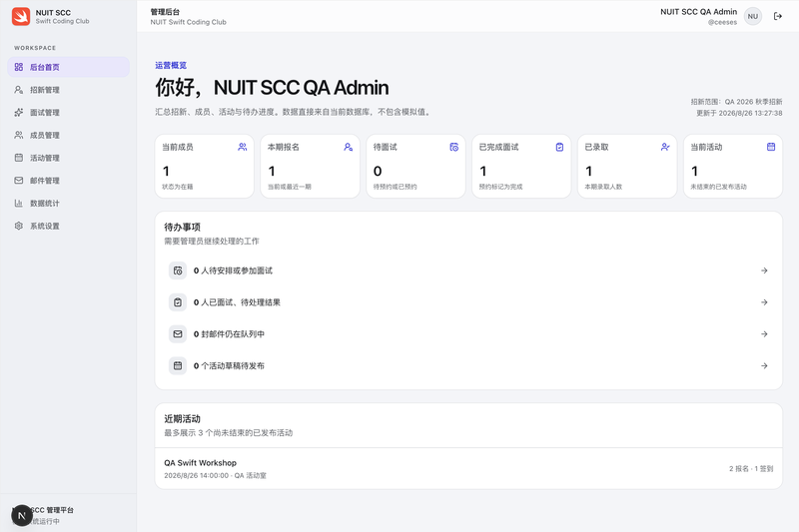Click the 系统设置 gear icon
The height and width of the screenshot is (532, 799).
[19, 226]
